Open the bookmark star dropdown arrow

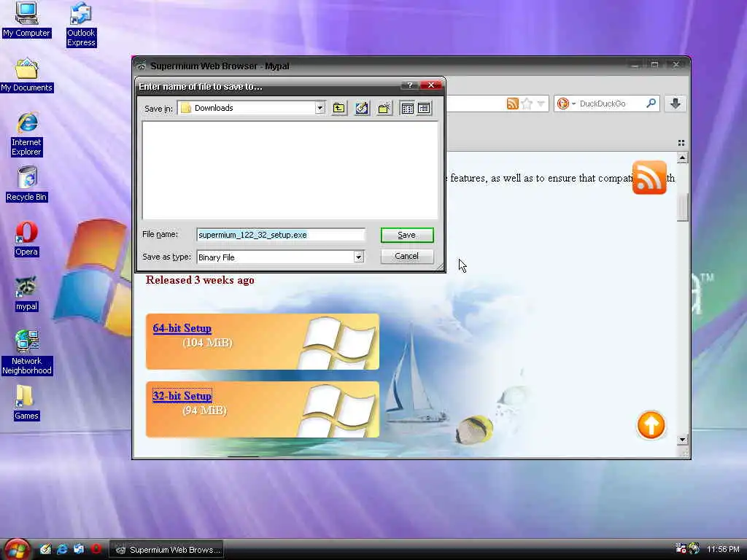point(541,104)
